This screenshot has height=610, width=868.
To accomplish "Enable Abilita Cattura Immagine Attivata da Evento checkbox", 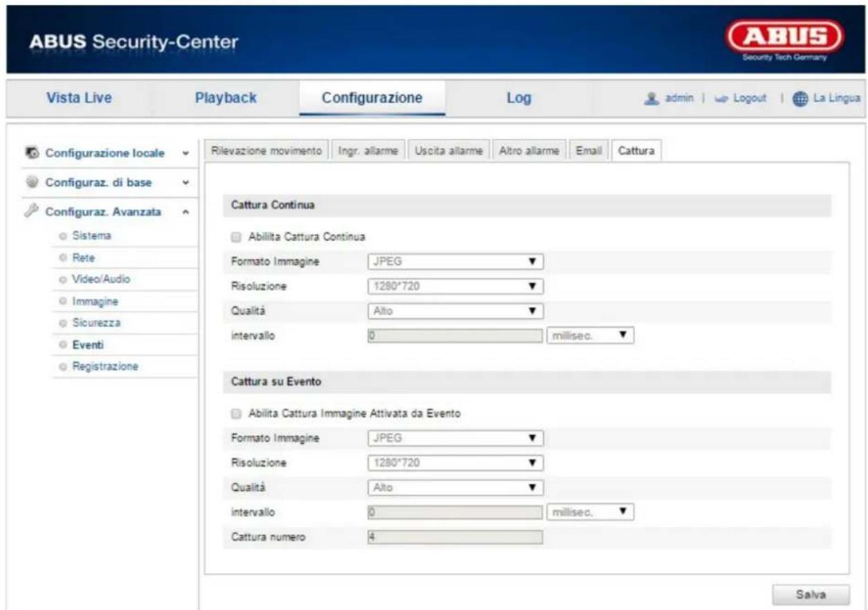I will pyautogui.click(x=236, y=413).
